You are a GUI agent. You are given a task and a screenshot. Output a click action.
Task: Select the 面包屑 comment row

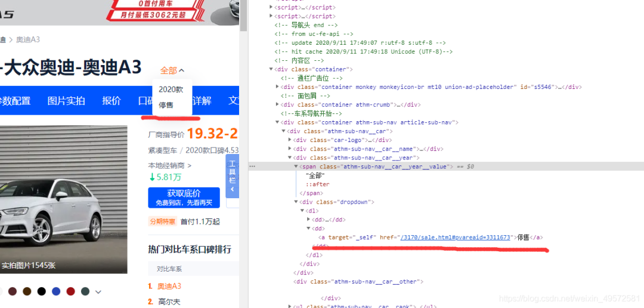[305, 96]
